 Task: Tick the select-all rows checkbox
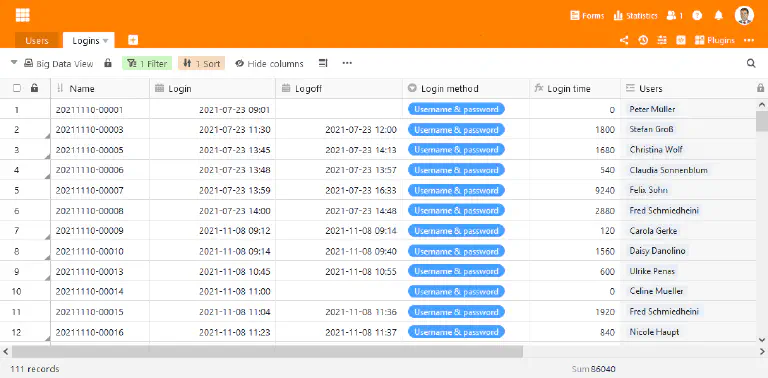pos(17,88)
